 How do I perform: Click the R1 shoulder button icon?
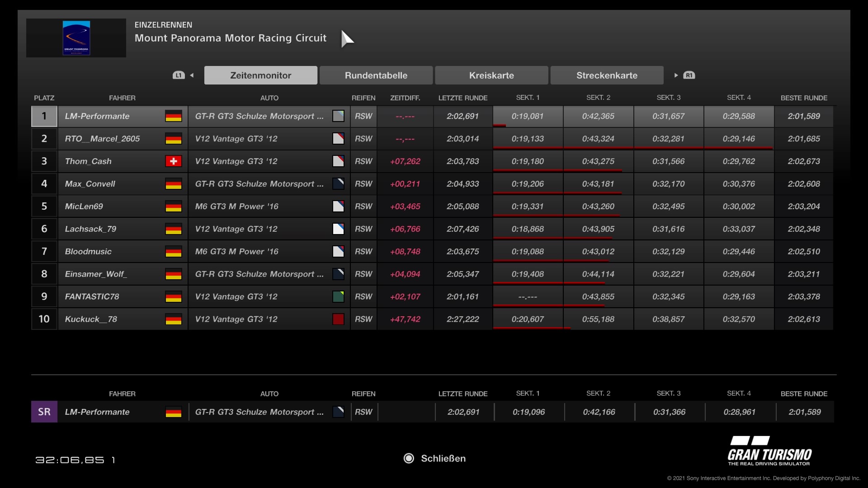point(689,75)
